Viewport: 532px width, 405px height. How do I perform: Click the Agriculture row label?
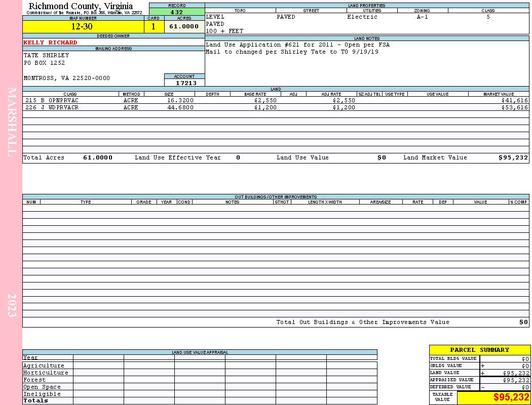[x=44, y=366]
